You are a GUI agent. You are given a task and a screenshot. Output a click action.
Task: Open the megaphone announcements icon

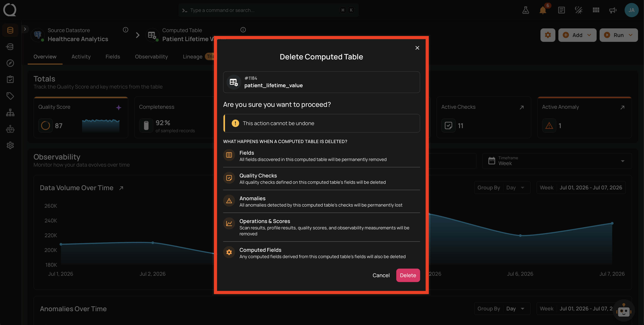click(x=613, y=10)
